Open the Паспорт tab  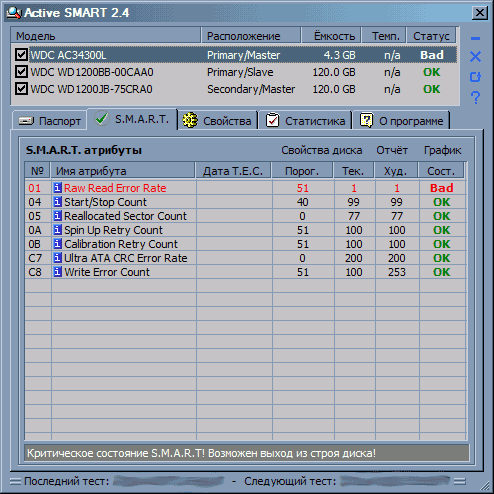pos(50,121)
